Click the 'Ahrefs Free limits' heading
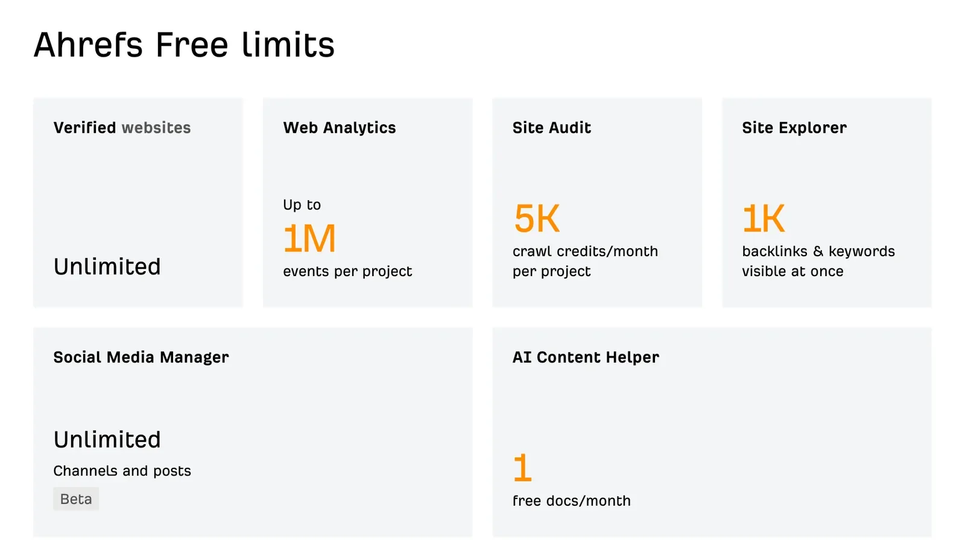 coord(184,45)
